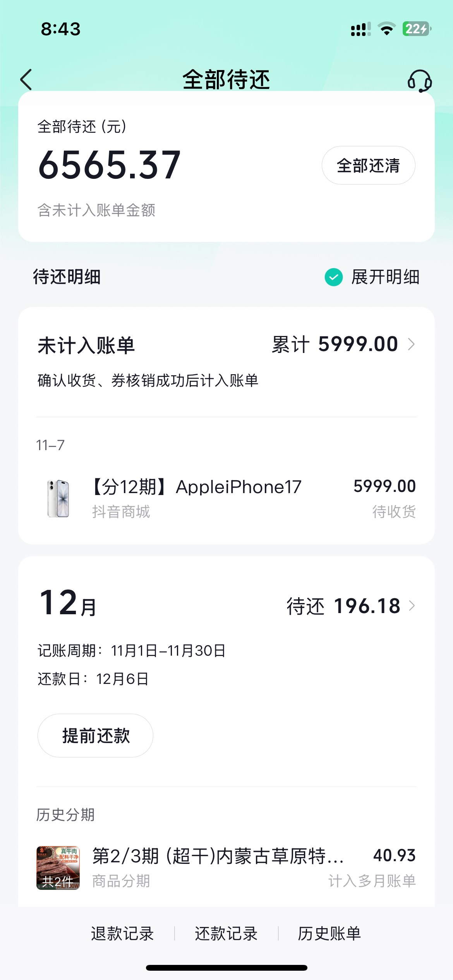453x980 pixels.
Task: Open 还款记录 at the bottom
Action: (226, 933)
